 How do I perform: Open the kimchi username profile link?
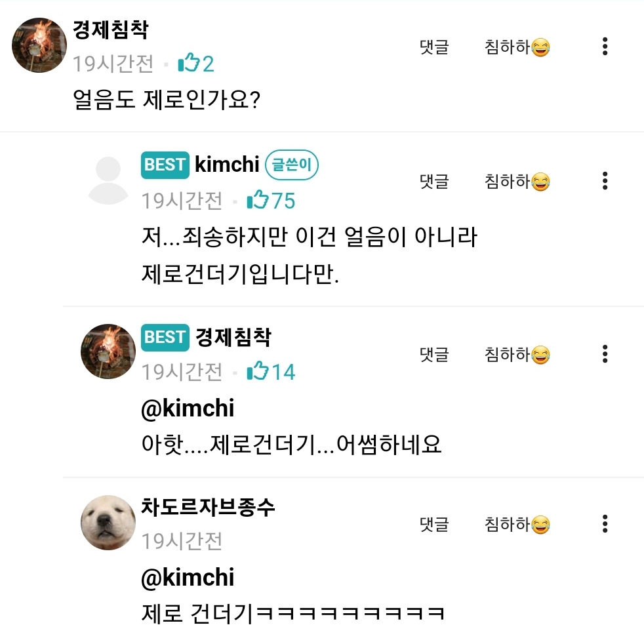[227, 165]
